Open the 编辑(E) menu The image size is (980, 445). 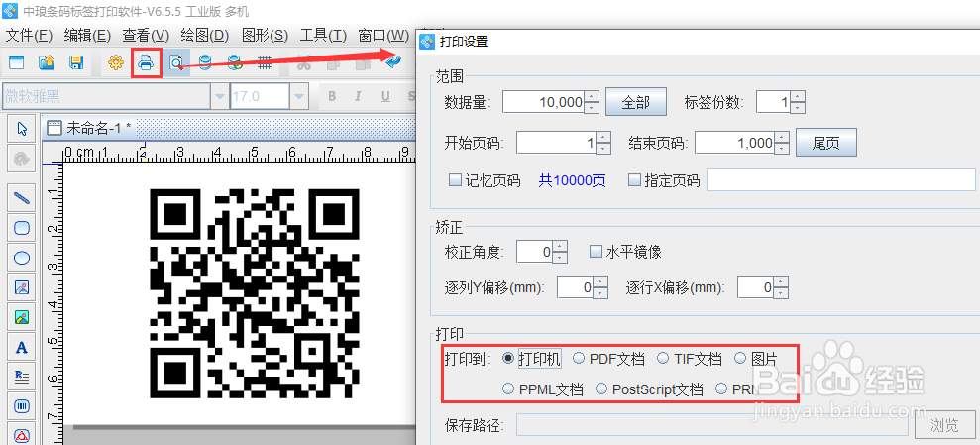tap(87, 35)
